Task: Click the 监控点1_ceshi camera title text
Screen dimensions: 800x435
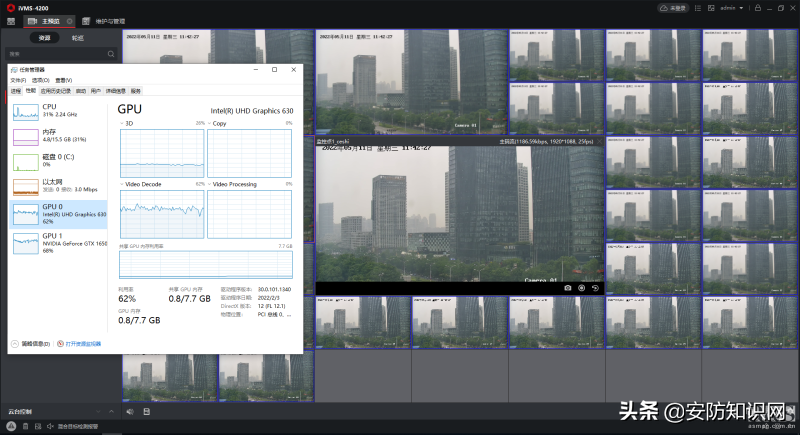Action: [x=333, y=141]
